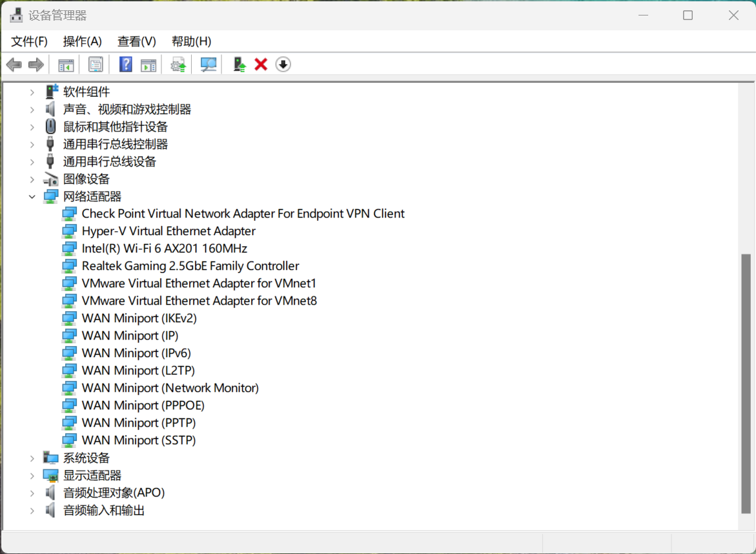
Task: Click the Back arrow toolbar icon
Action: pos(14,65)
